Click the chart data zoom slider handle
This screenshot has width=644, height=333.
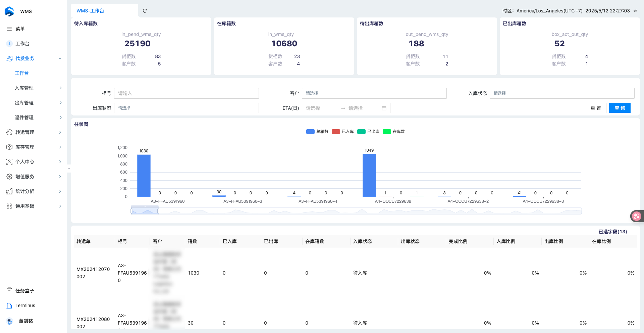(158, 211)
